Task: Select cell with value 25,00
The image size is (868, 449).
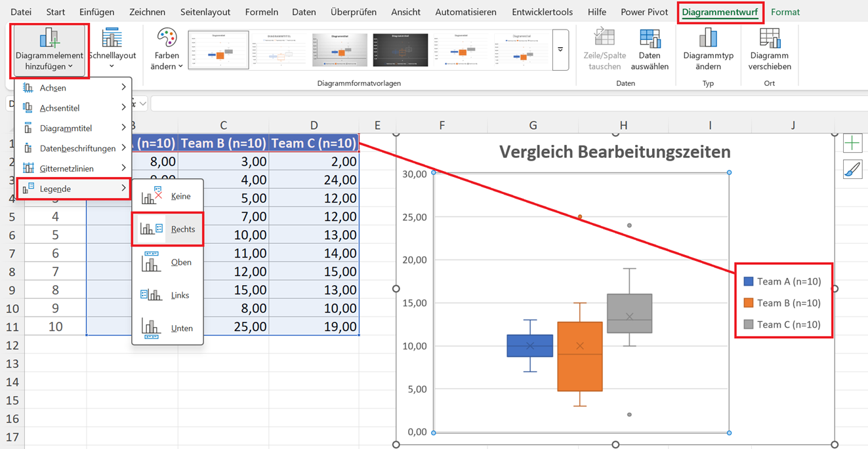Action: (224, 326)
